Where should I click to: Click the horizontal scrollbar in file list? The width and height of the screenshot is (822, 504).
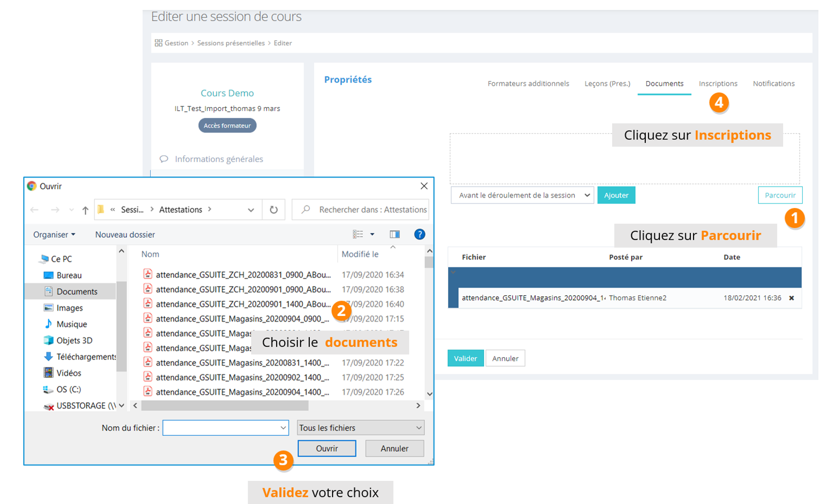225,405
